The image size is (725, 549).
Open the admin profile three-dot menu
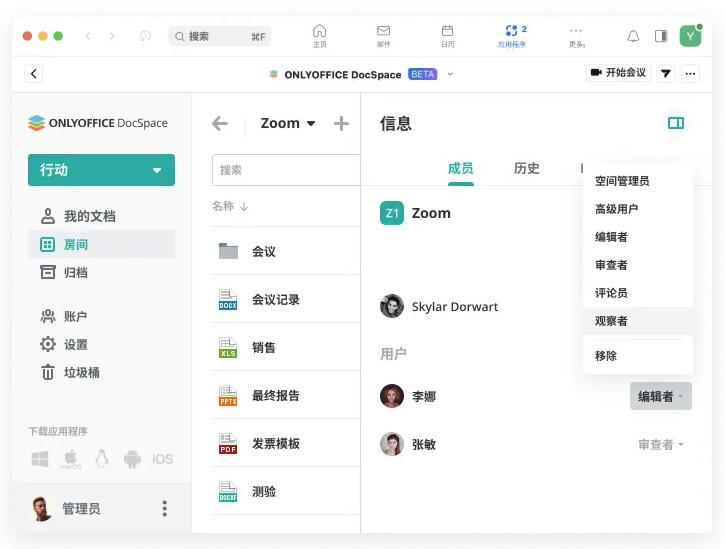[165, 508]
